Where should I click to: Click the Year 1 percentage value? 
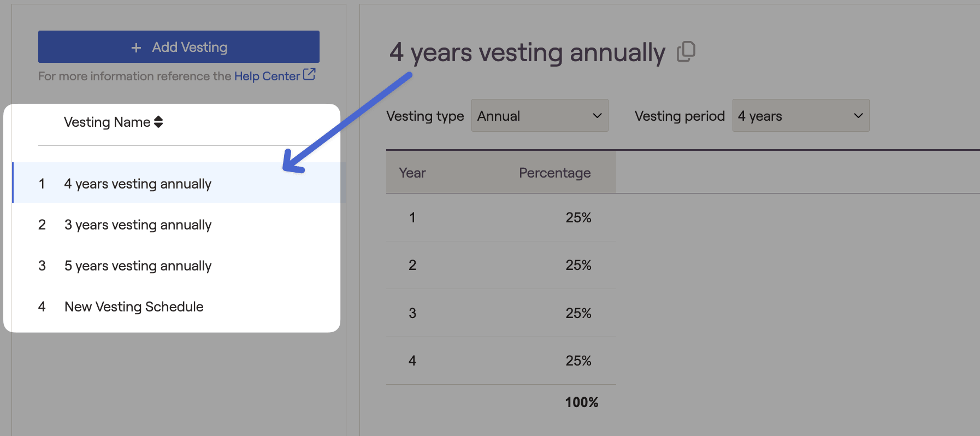click(x=578, y=217)
